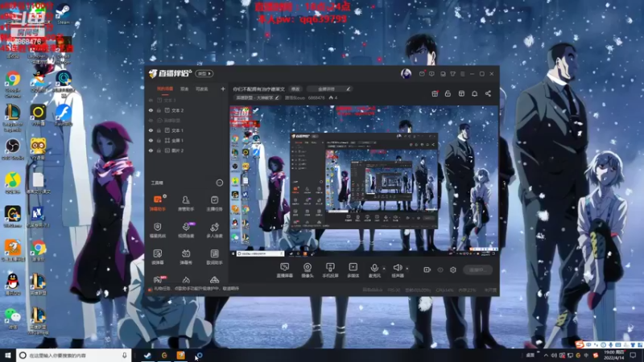
Task: Click the live broadcast status button
Action: click(477, 269)
